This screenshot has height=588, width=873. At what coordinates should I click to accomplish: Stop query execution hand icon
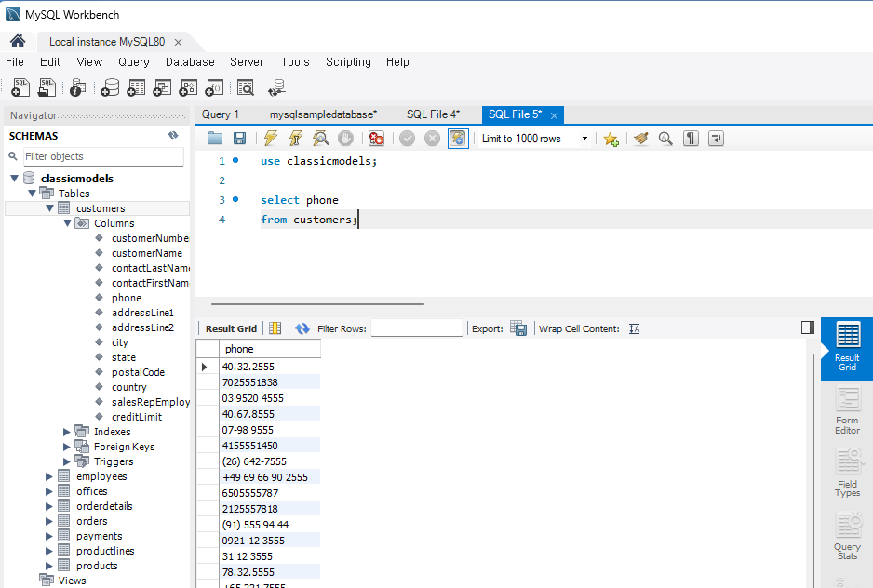coord(345,138)
